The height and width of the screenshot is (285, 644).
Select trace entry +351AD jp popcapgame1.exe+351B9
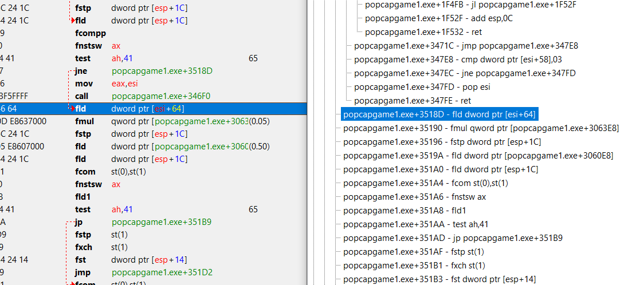453,238
